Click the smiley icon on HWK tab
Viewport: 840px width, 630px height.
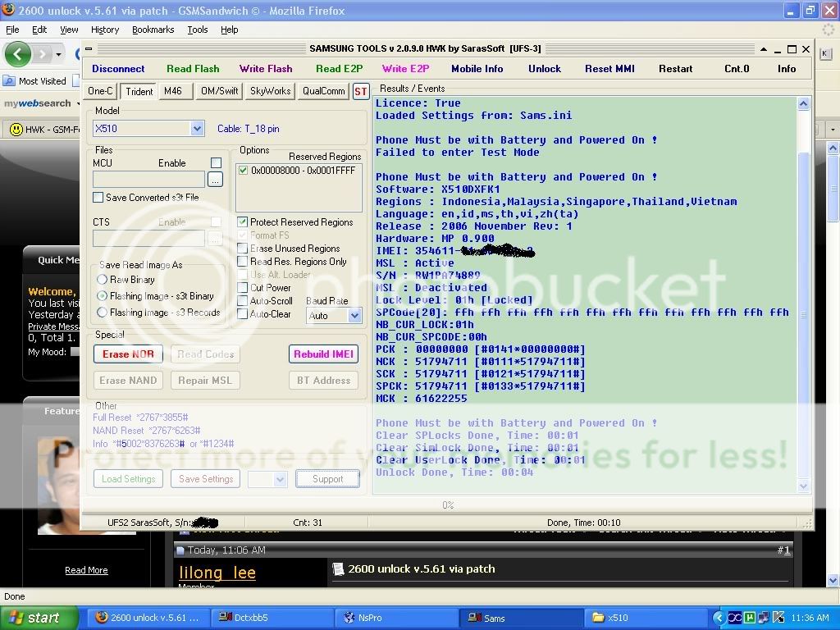click(16, 129)
